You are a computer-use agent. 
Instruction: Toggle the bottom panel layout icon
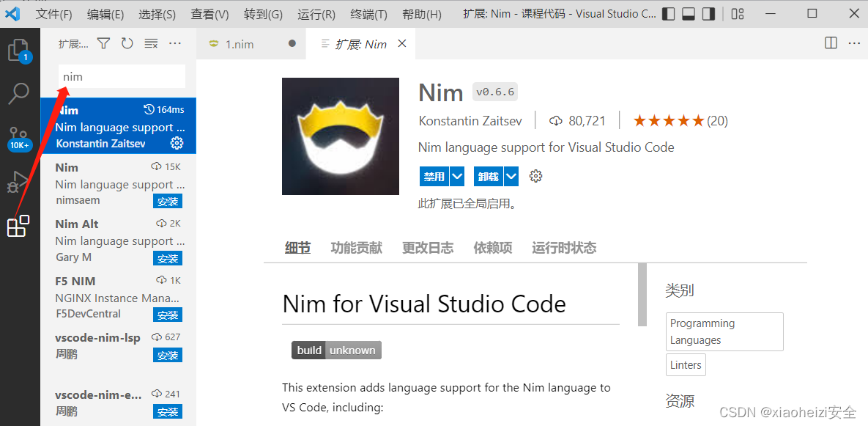688,14
